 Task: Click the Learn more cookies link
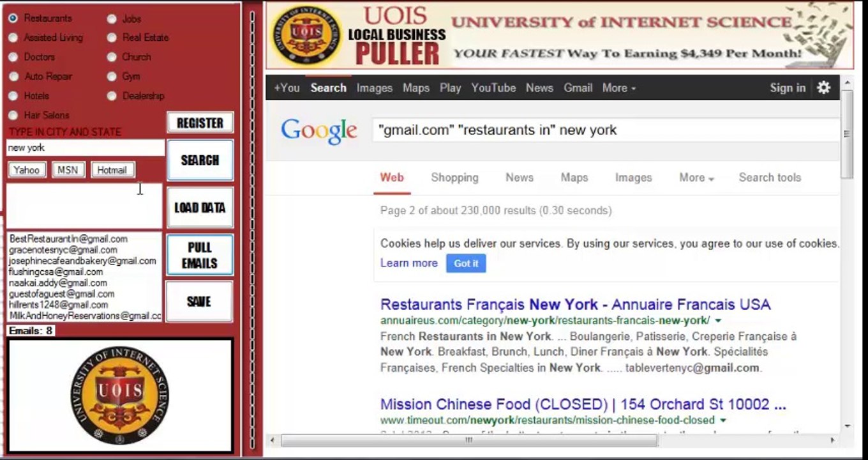point(409,263)
